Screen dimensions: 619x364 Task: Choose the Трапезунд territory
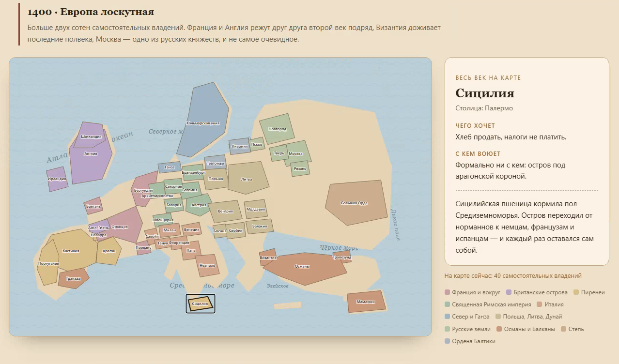coord(342,257)
